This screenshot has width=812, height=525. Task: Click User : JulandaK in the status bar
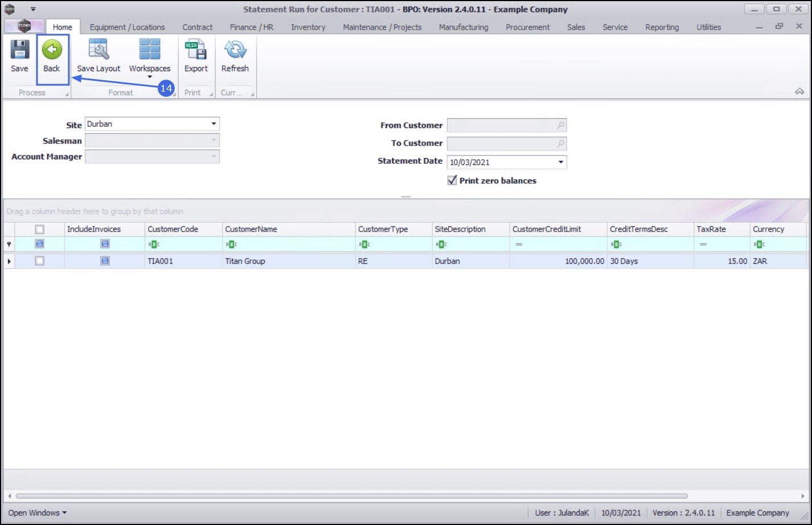tap(562, 512)
